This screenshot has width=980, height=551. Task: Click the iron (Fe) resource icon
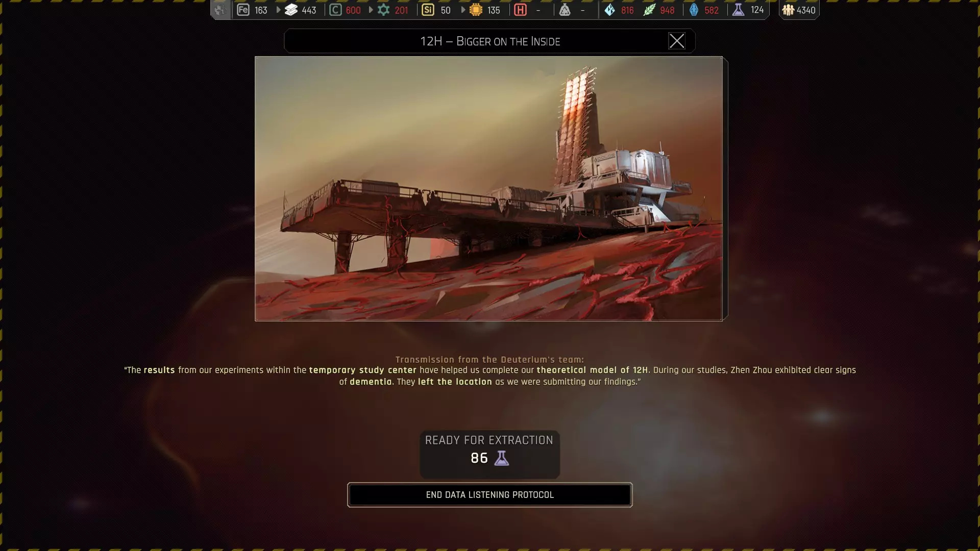(243, 10)
